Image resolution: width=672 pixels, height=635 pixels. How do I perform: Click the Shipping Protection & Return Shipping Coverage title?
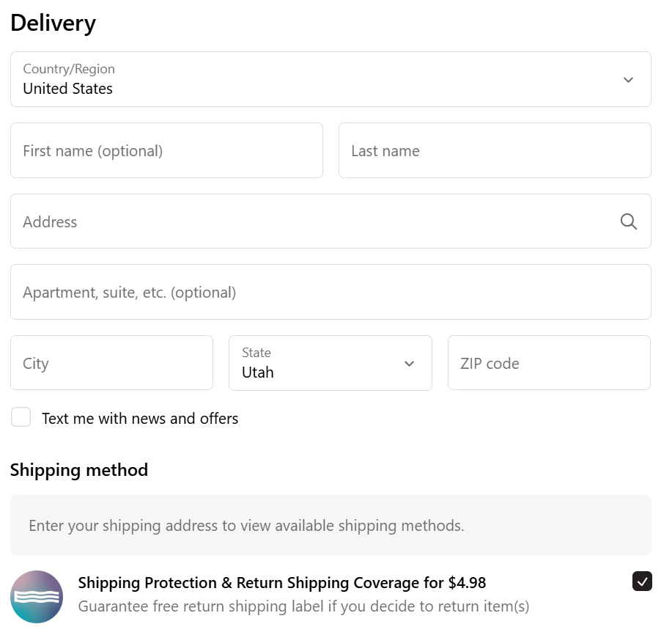point(282,583)
